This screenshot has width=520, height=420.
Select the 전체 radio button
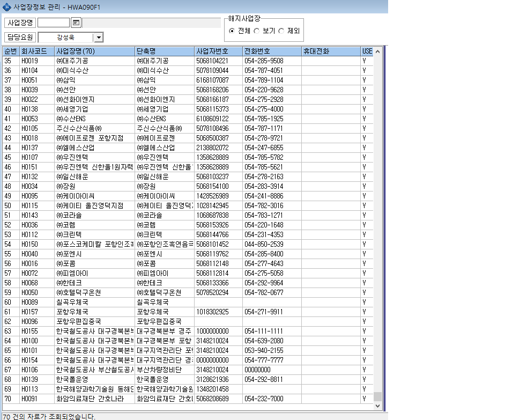[232, 31]
